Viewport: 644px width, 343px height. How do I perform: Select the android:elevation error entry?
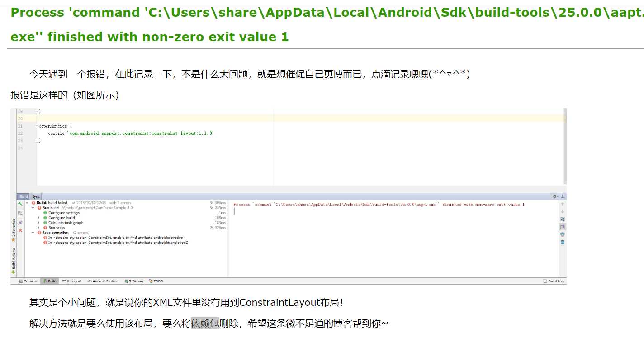tap(115, 238)
